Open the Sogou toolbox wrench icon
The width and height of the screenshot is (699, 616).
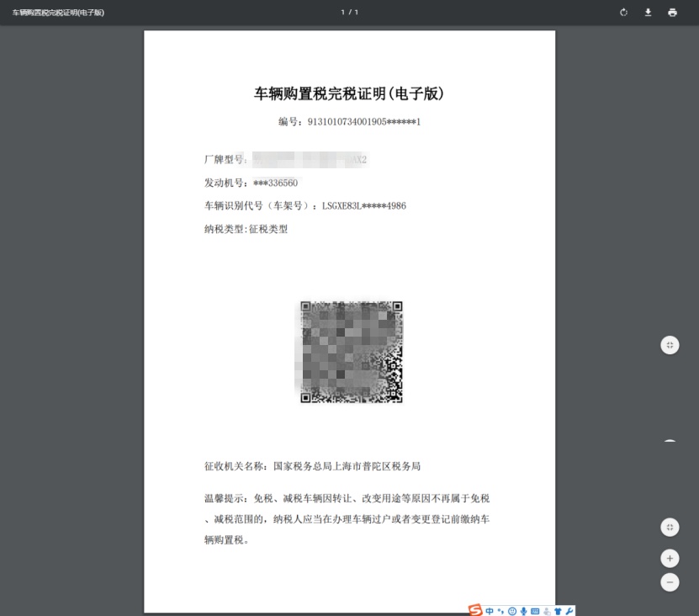click(x=569, y=611)
